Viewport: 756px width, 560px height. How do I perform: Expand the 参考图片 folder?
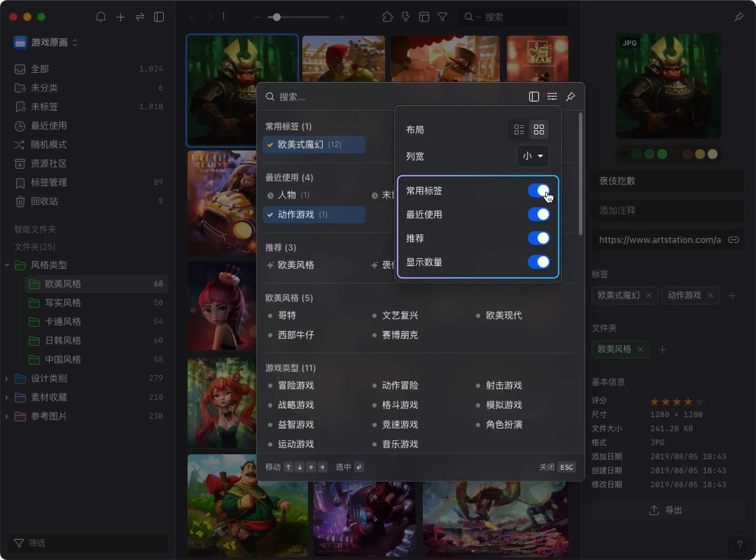[x=7, y=416]
